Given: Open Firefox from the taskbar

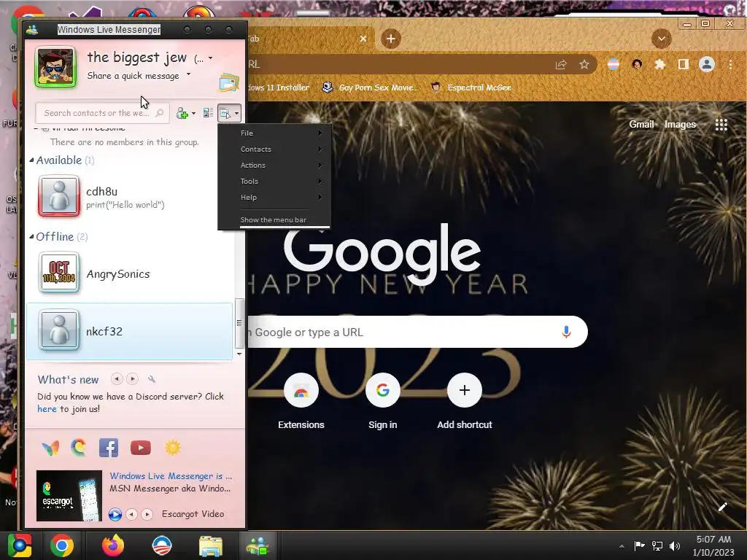Looking at the screenshot, I should click(x=113, y=545).
